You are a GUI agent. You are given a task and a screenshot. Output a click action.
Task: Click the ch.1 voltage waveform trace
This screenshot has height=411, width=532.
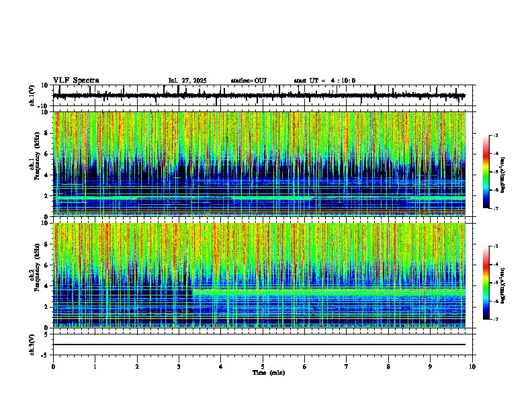[x=259, y=95]
